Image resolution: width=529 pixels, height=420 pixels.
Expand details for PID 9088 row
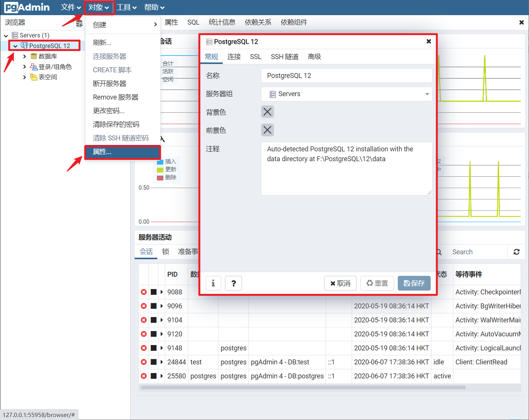point(162,292)
